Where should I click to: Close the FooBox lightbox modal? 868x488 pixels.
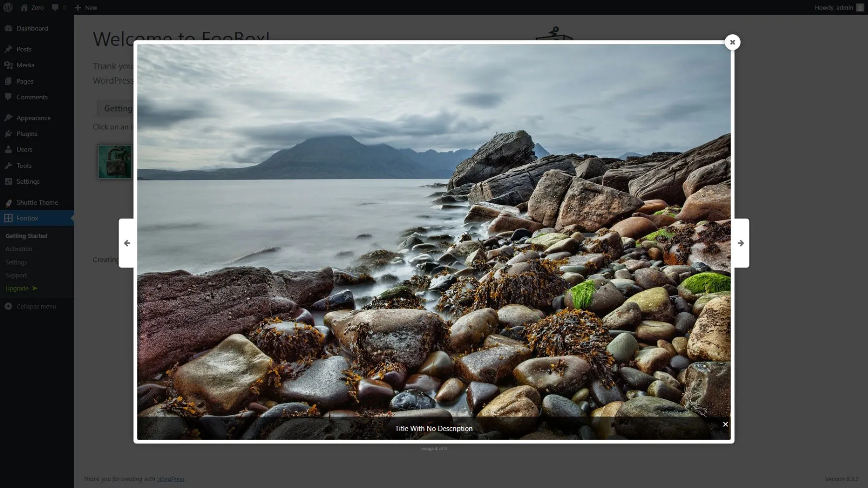tap(732, 42)
